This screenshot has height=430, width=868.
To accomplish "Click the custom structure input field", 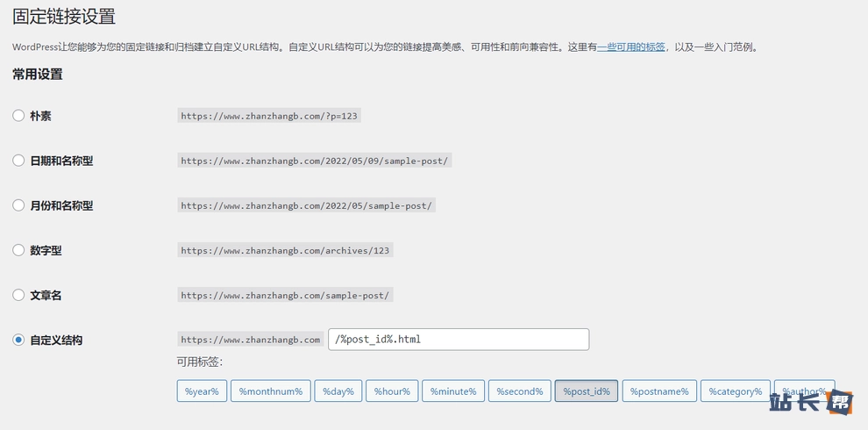I will tap(458, 340).
